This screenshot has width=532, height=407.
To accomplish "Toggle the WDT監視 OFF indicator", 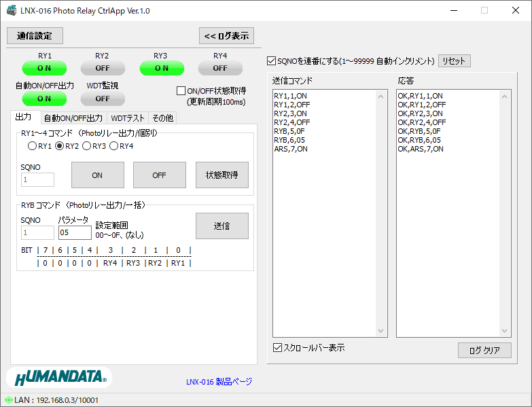I will [x=103, y=99].
